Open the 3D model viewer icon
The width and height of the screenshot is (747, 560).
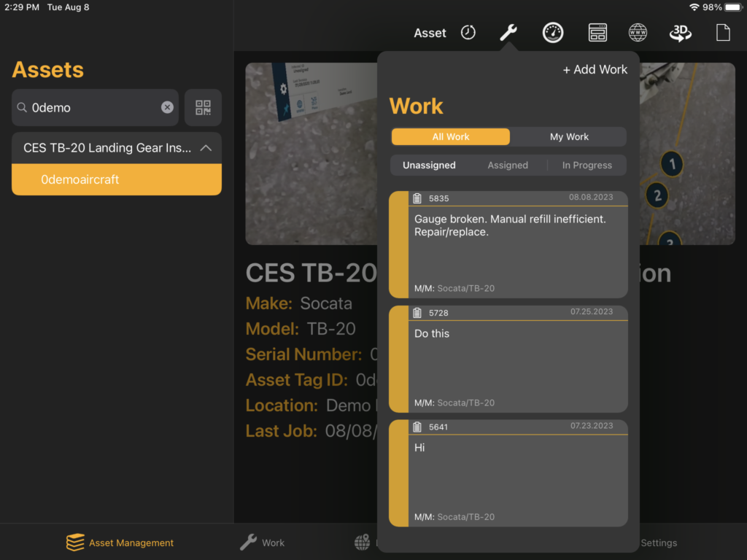pos(680,32)
